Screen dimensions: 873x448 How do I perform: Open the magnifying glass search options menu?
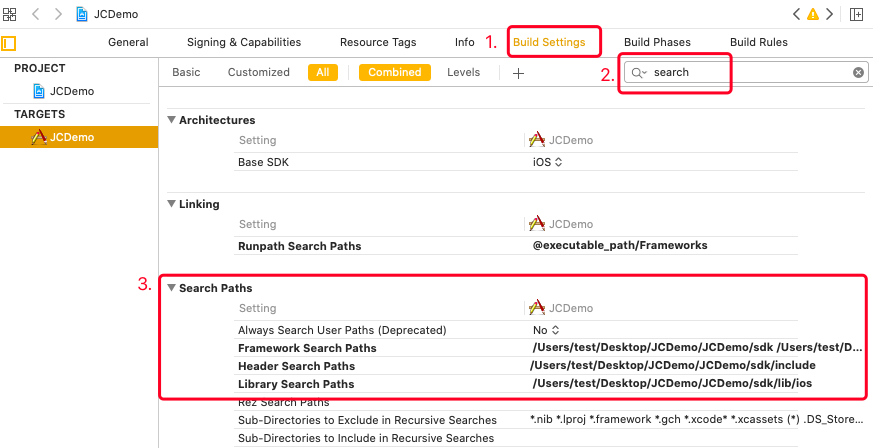click(639, 72)
